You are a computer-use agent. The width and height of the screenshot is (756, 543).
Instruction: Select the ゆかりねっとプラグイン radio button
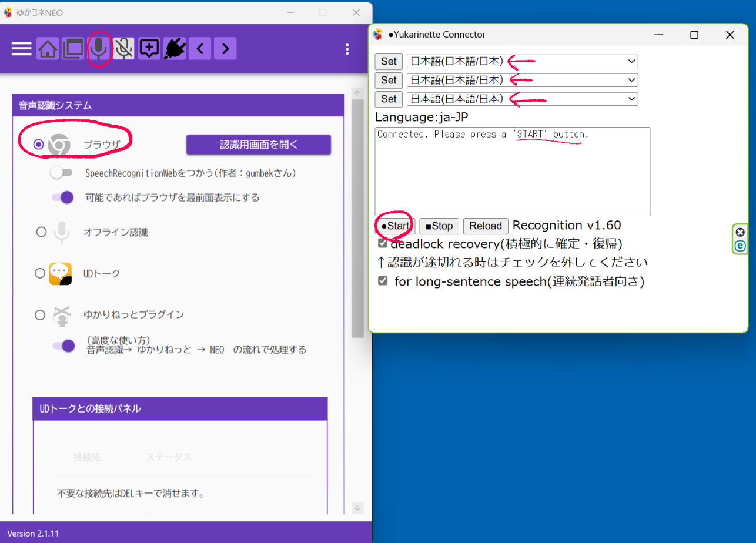pos(40,315)
